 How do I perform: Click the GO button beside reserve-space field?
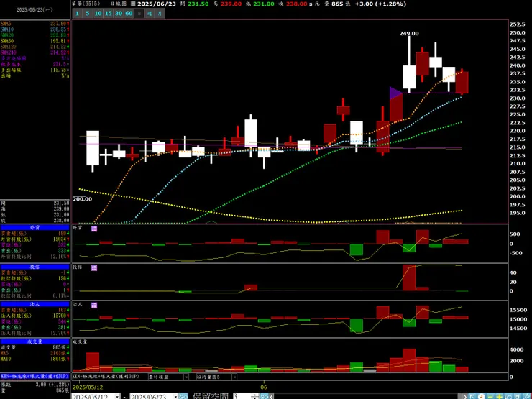tap(265, 396)
